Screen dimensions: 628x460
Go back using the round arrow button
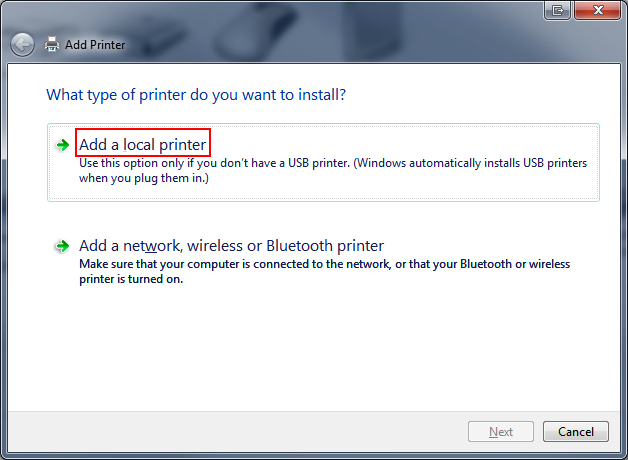(22, 44)
